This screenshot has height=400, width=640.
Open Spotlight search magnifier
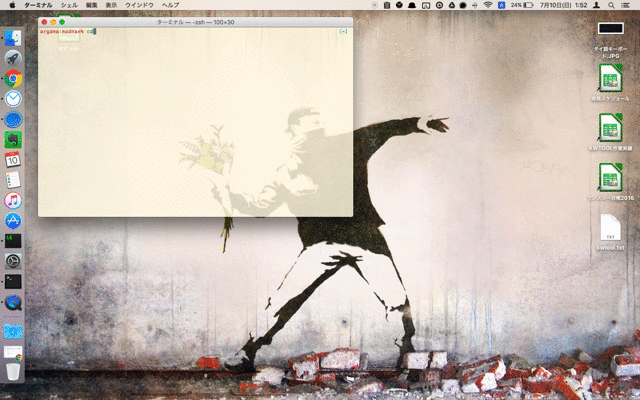pyautogui.click(x=611, y=5)
